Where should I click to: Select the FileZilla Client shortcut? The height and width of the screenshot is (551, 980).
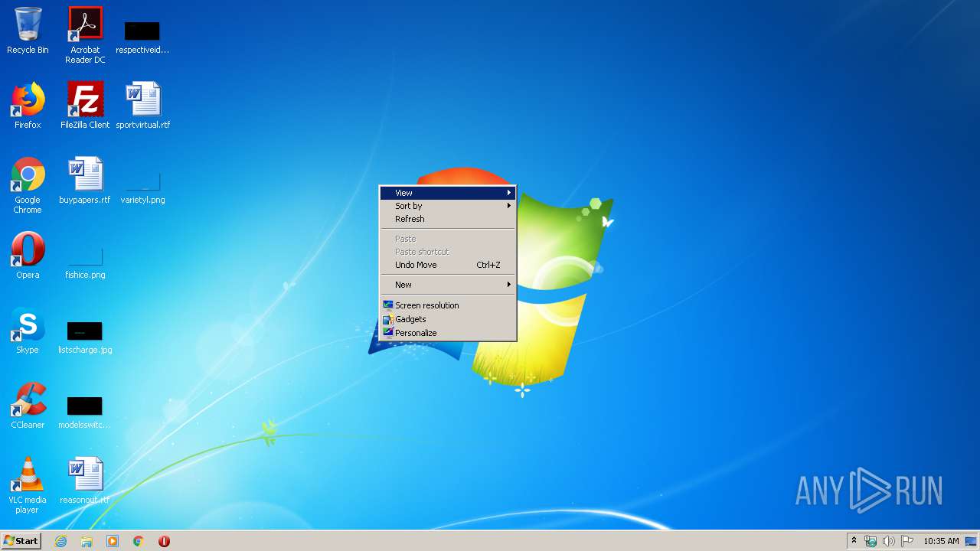pos(85,106)
